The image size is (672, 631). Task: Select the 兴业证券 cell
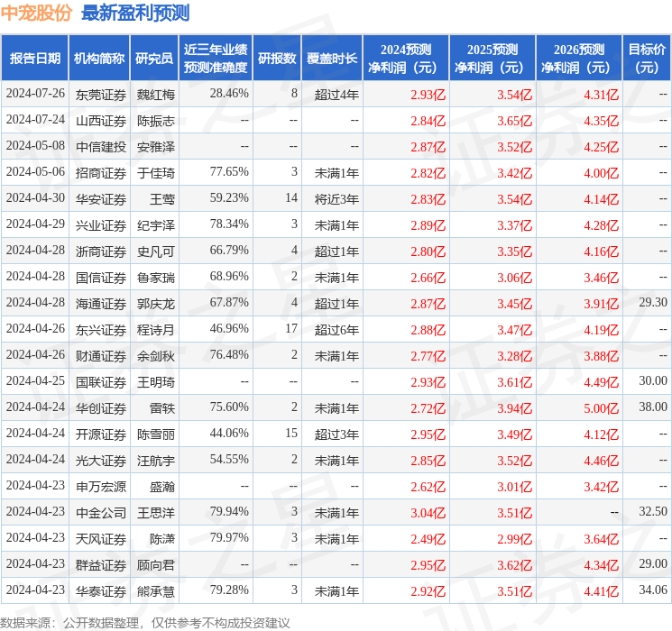pos(101,225)
